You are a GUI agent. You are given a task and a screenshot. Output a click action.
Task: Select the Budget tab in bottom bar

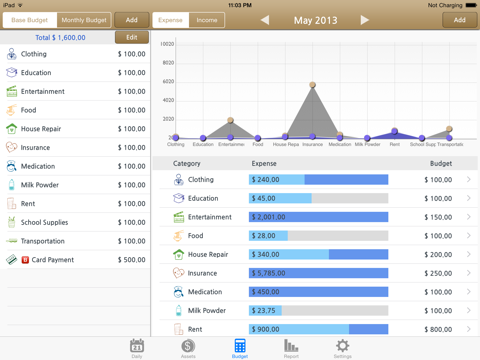point(240,348)
